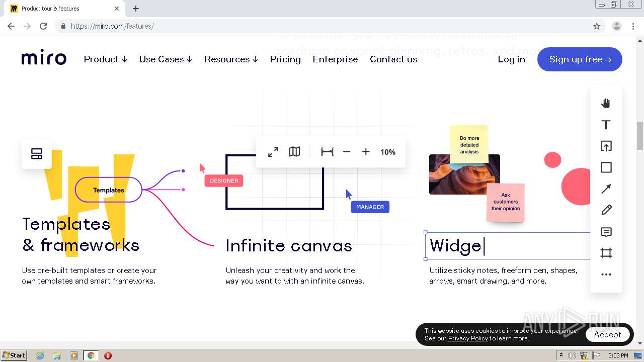Accept the cookies notice
This screenshot has height=362, width=644.
point(607,334)
